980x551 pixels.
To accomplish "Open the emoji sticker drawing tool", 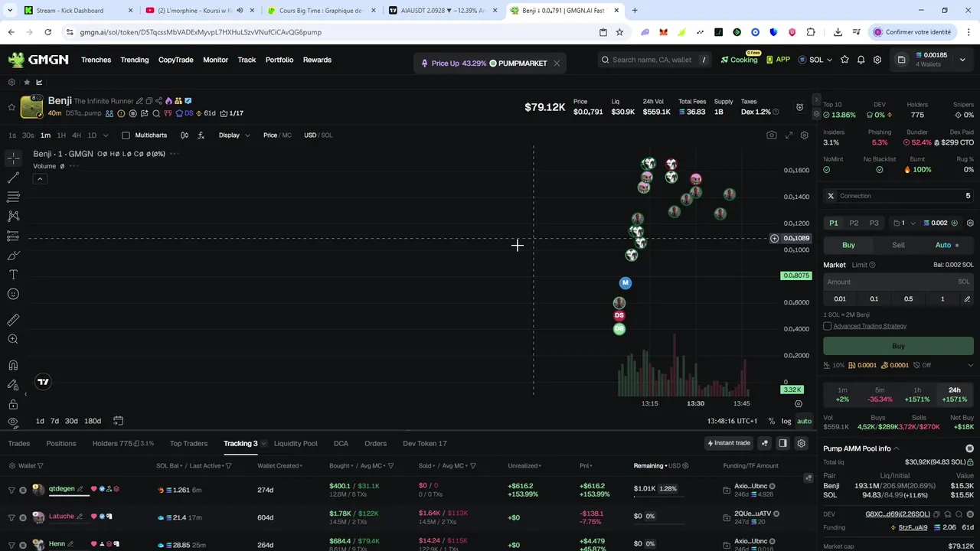I will pyautogui.click(x=13, y=295).
